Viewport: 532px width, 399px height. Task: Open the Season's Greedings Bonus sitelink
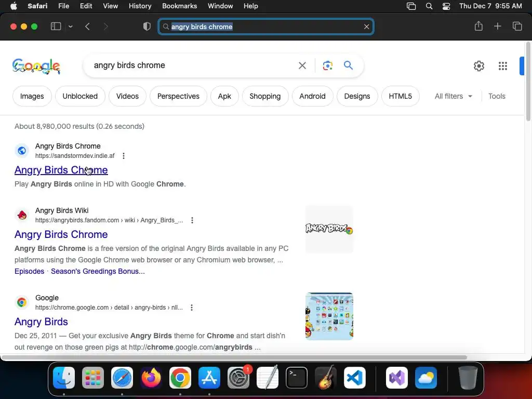pos(98,271)
